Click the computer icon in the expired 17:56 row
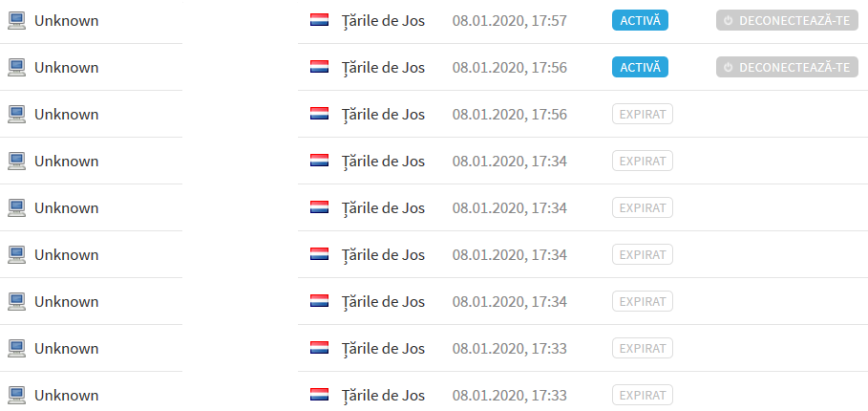Image resolution: width=868 pixels, height=411 pixels. (16, 114)
